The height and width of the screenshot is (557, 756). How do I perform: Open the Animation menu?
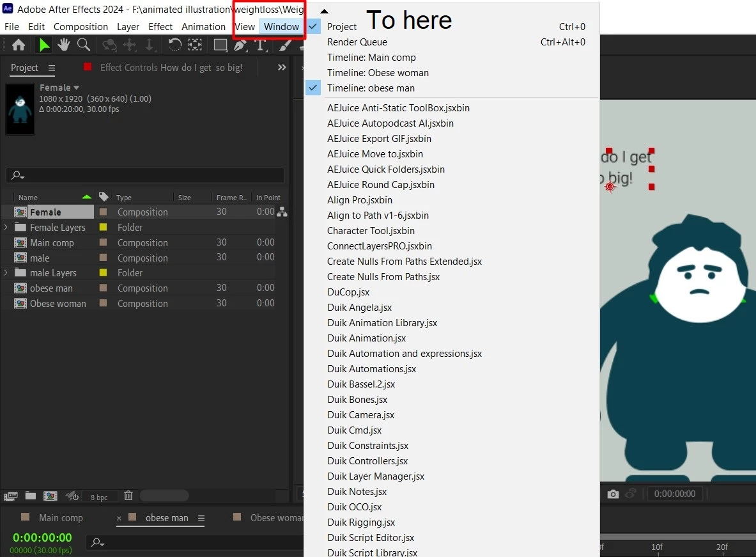click(203, 27)
